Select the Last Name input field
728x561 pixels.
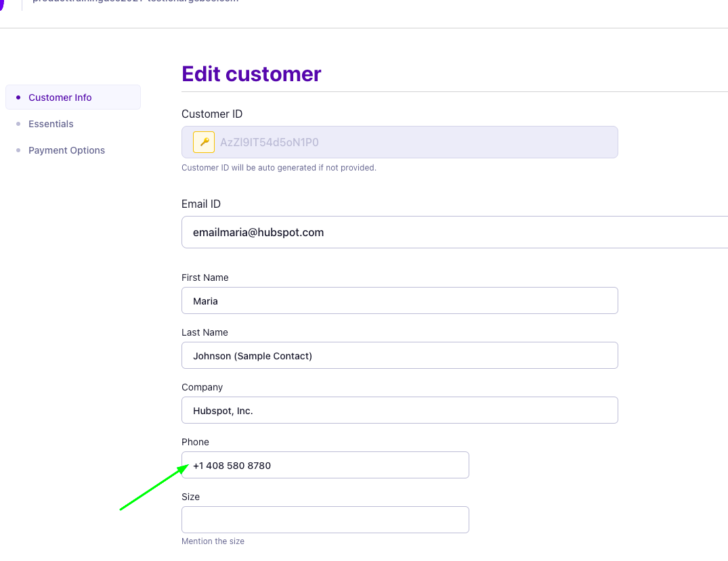(x=400, y=355)
